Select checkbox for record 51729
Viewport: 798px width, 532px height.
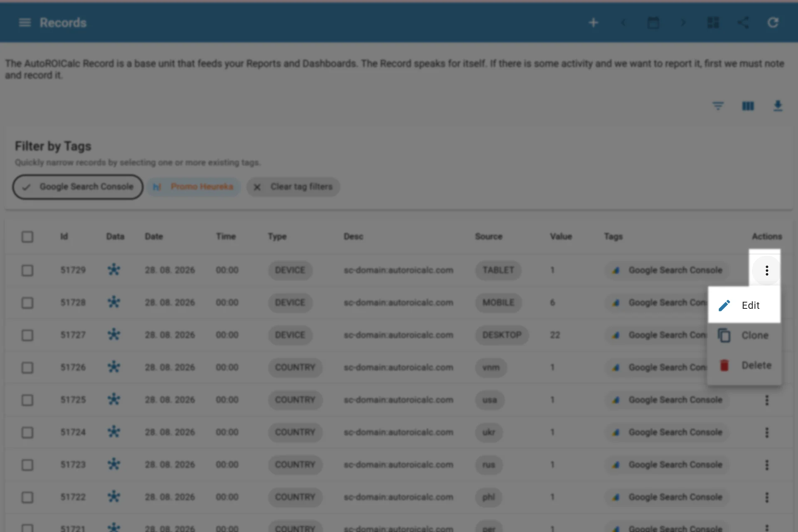[27, 271]
